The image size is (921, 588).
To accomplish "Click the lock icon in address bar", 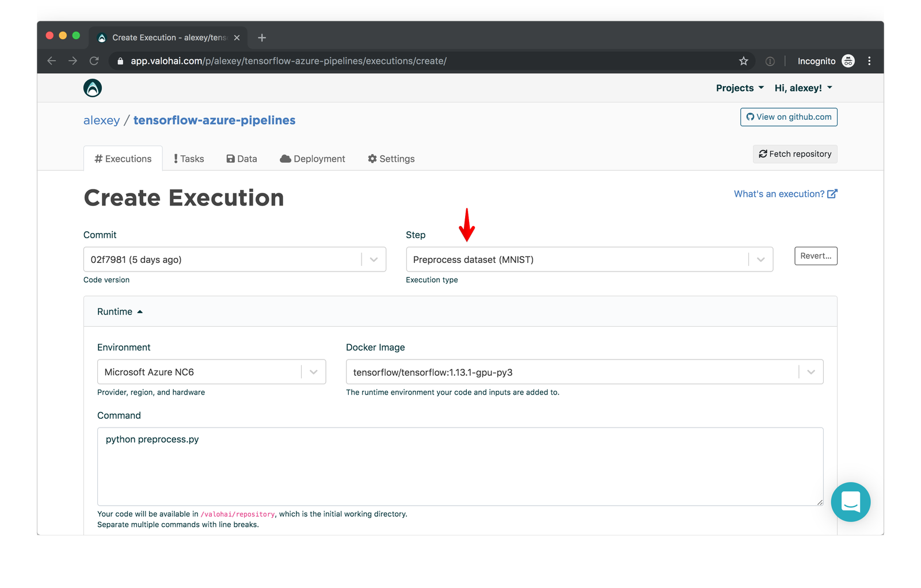I will click(120, 61).
